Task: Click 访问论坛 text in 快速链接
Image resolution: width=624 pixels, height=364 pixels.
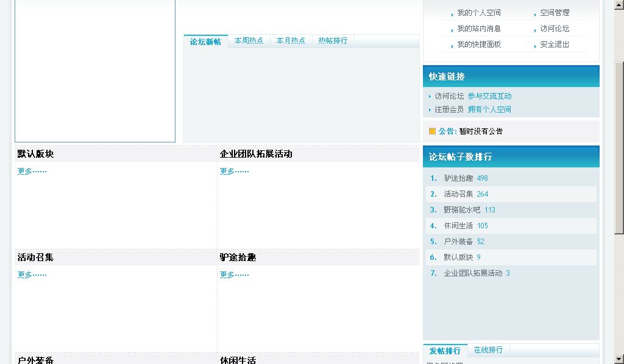Action: (x=449, y=96)
